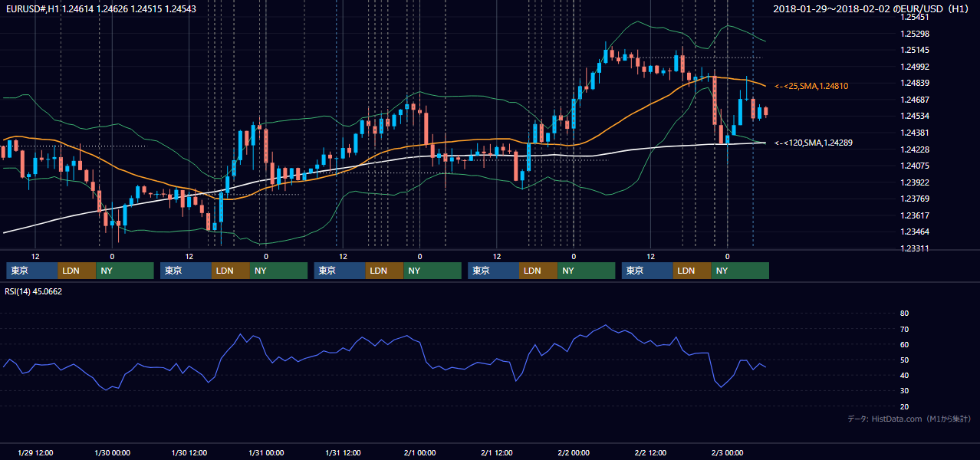The width and height of the screenshot is (980, 460).
Task: Click price axis value 1.24687
Action: 915,100
